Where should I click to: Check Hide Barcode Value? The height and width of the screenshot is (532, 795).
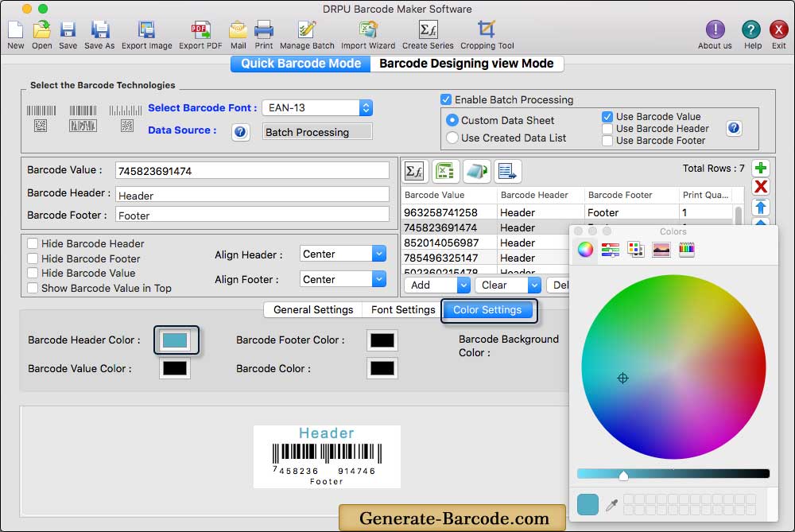33,273
